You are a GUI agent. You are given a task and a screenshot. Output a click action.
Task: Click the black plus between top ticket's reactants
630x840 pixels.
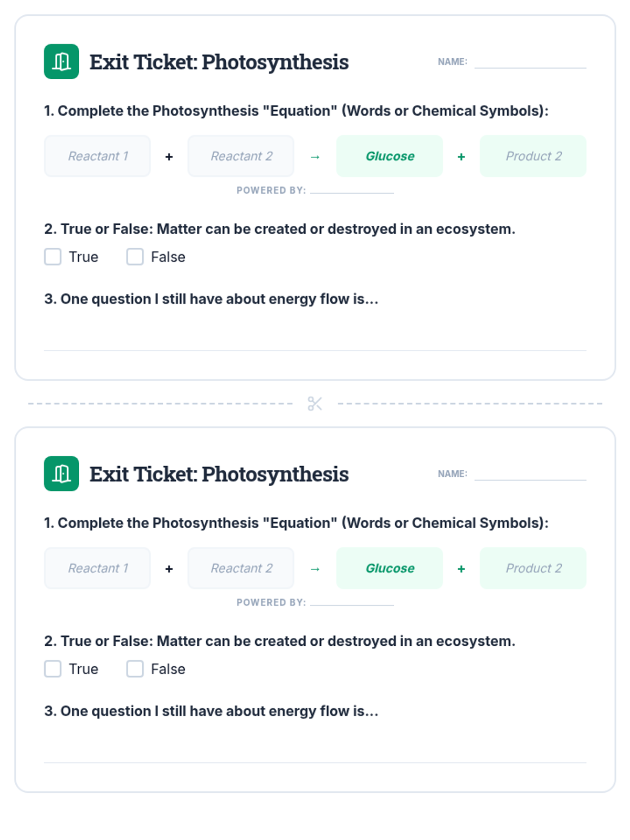point(169,156)
